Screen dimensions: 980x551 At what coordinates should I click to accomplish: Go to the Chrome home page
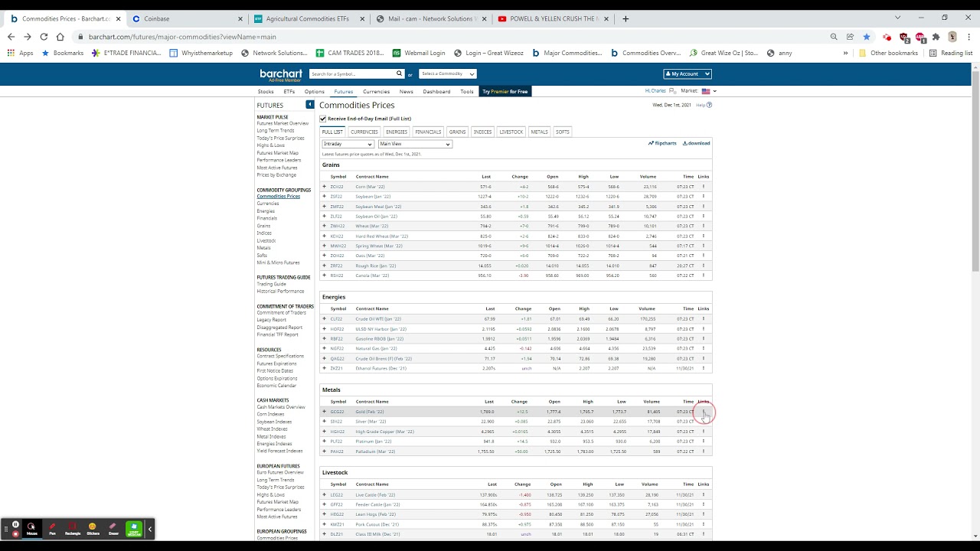tap(60, 37)
